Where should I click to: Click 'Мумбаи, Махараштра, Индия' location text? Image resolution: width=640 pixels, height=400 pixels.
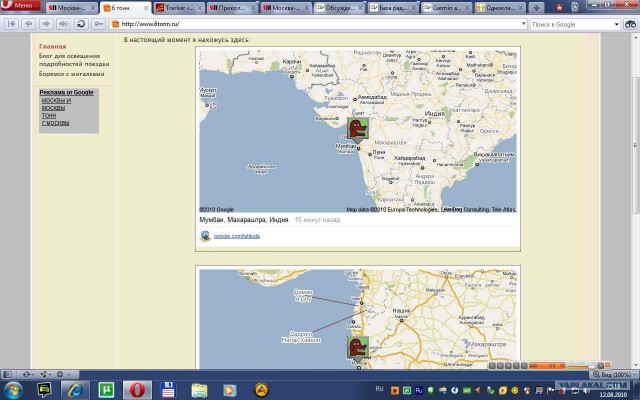(x=244, y=220)
